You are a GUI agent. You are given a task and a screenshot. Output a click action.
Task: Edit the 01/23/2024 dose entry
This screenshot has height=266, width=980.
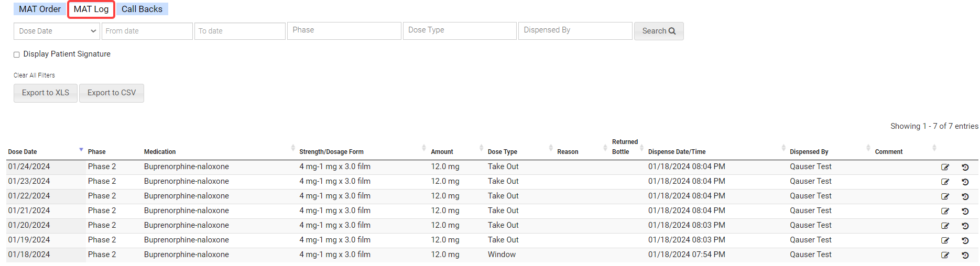coord(945,182)
